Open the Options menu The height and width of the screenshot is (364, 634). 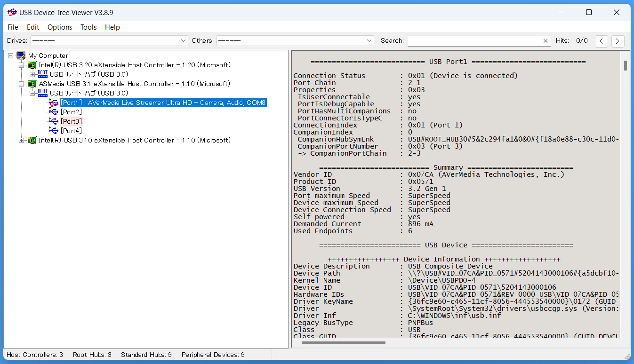tap(60, 27)
